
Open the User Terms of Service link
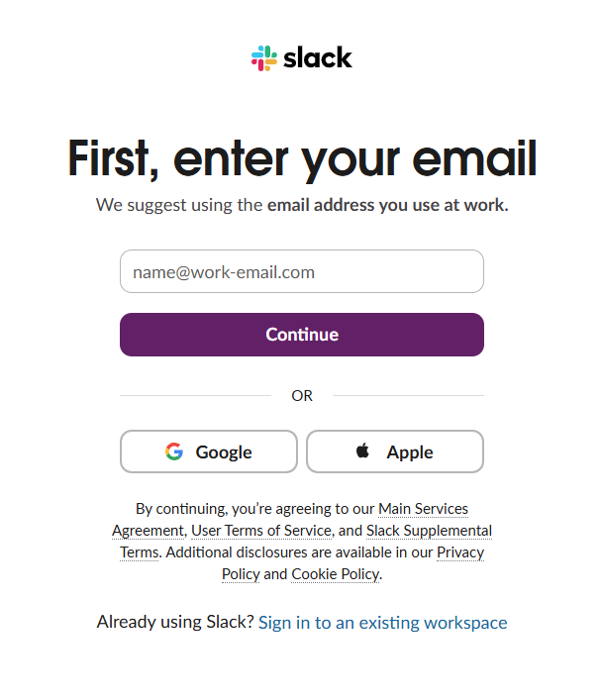coord(261,531)
